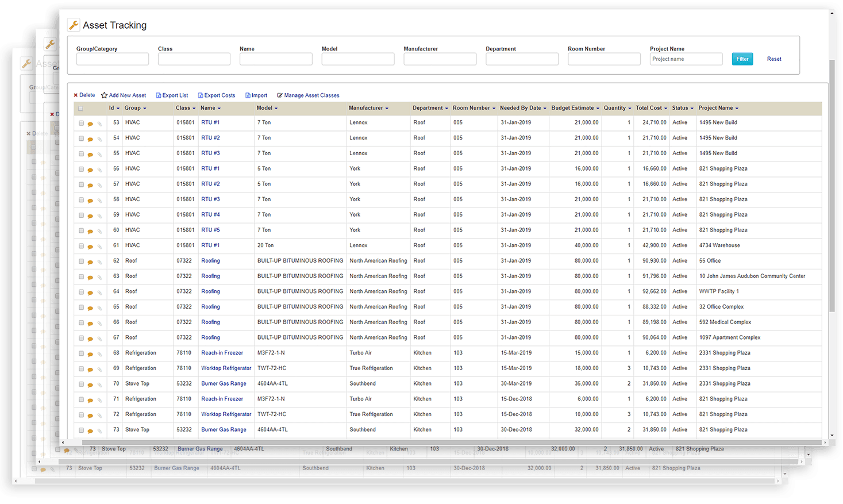Select the Export Costs icon
The image size is (843, 504).
(201, 95)
